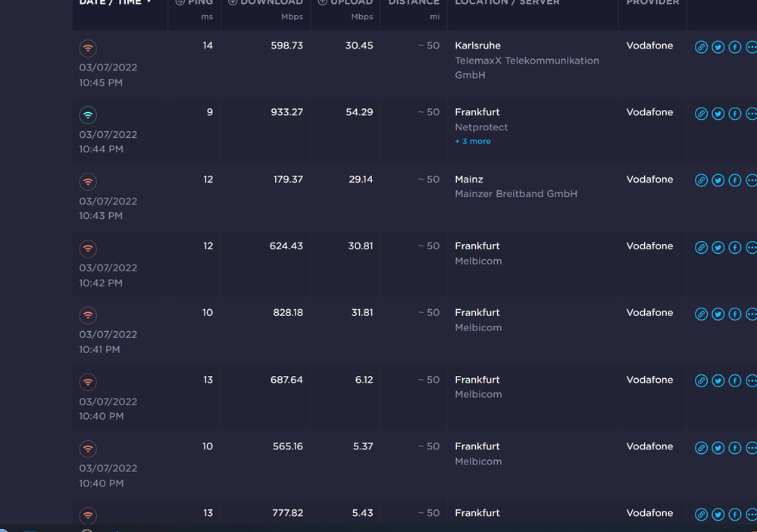757x532 pixels.
Task: Click the Karlsruhe location name
Action: 477,45
